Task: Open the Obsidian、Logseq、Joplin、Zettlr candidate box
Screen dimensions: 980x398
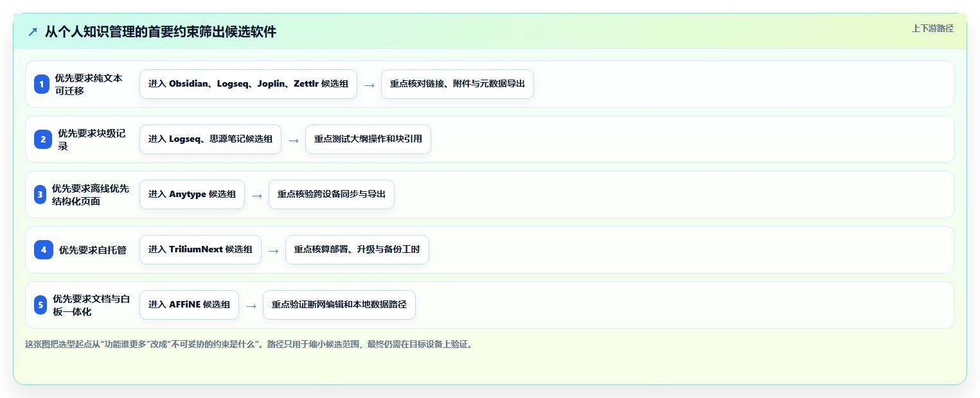Action: 248,84
